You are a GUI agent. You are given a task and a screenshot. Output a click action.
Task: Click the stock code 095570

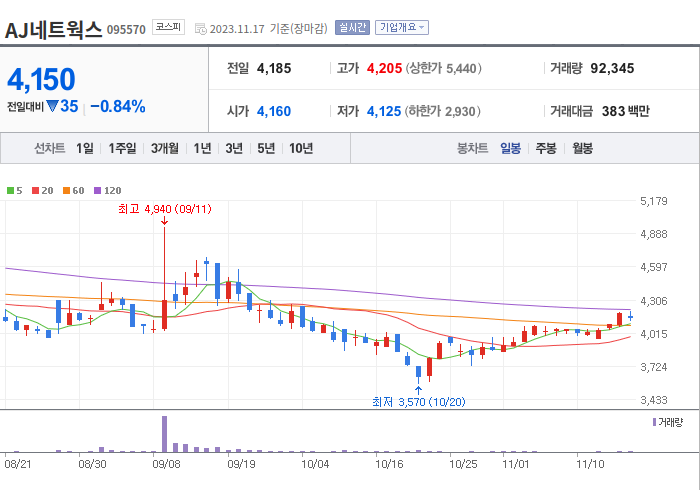tap(126, 30)
